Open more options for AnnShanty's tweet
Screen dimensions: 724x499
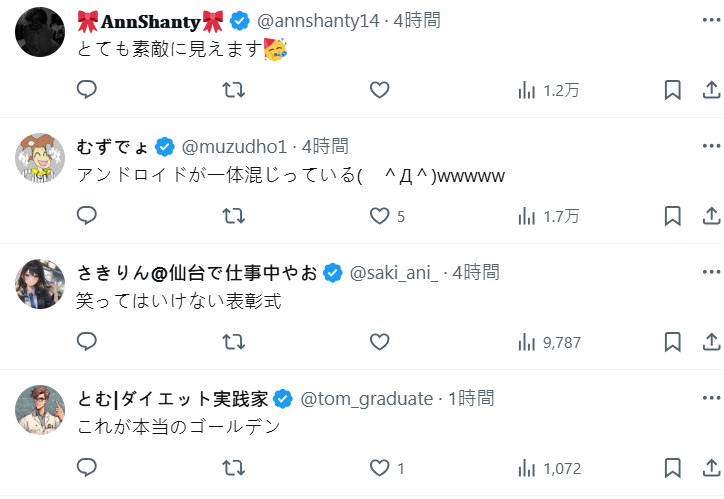[x=711, y=19]
